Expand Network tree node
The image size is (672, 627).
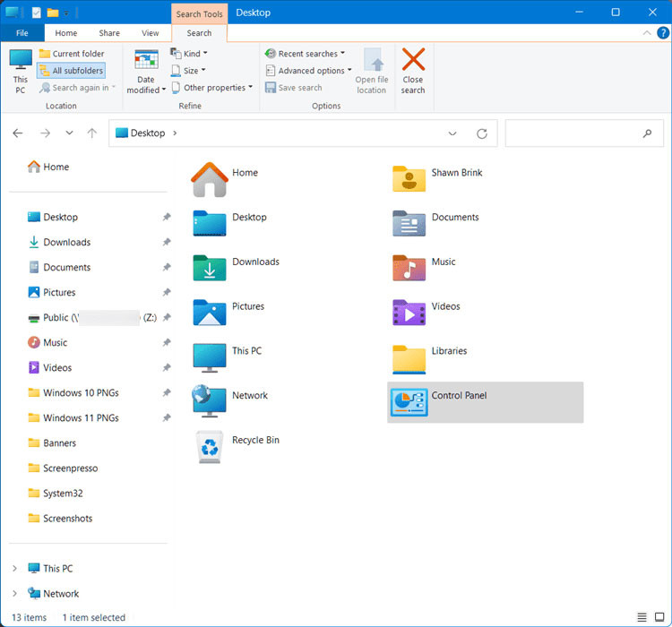click(14, 594)
